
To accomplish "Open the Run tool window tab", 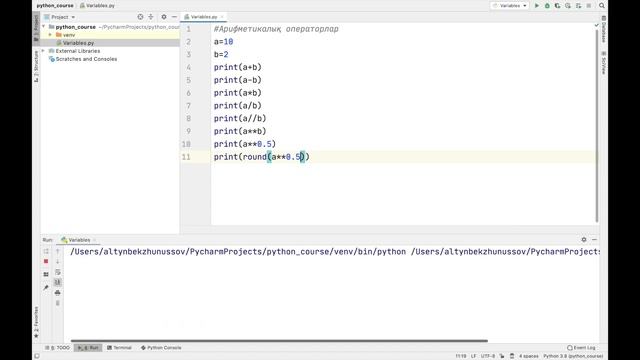I will [89, 348].
